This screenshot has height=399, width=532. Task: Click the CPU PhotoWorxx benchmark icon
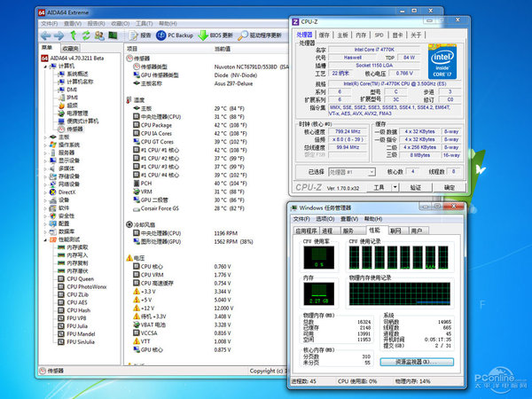point(60,286)
